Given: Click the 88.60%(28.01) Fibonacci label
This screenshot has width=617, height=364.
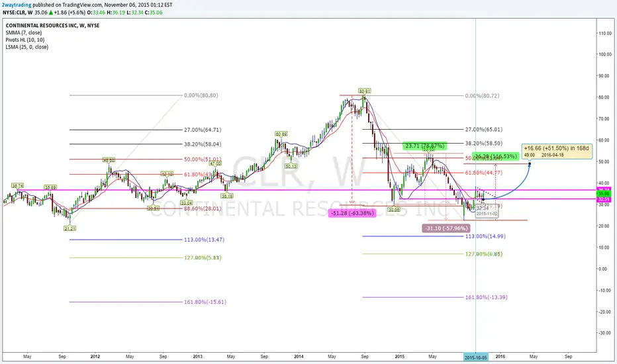Looking at the screenshot, I should pyautogui.click(x=203, y=208).
